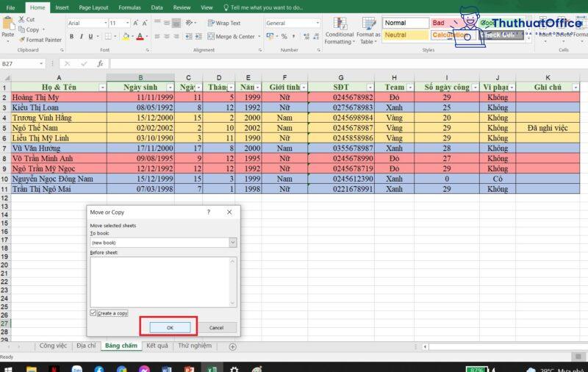The image size is (588, 372).
Task: Switch to the Data tab
Action: pos(157,7)
